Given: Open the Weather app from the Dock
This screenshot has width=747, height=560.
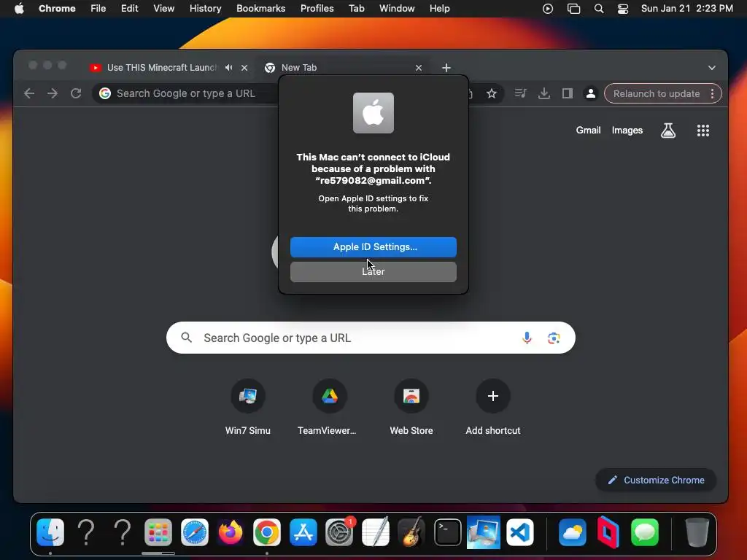Looking at the screenshot, I should (x=572, y=532).
